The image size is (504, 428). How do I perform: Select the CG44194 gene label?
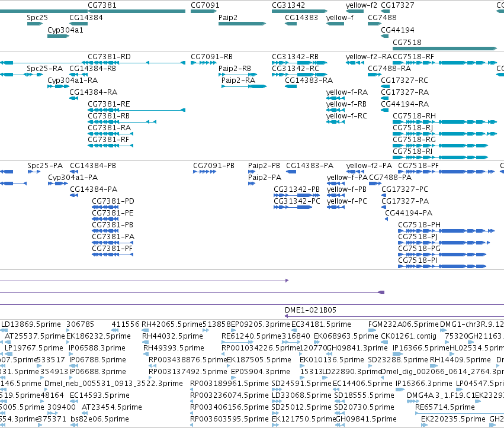click(397, 30)
